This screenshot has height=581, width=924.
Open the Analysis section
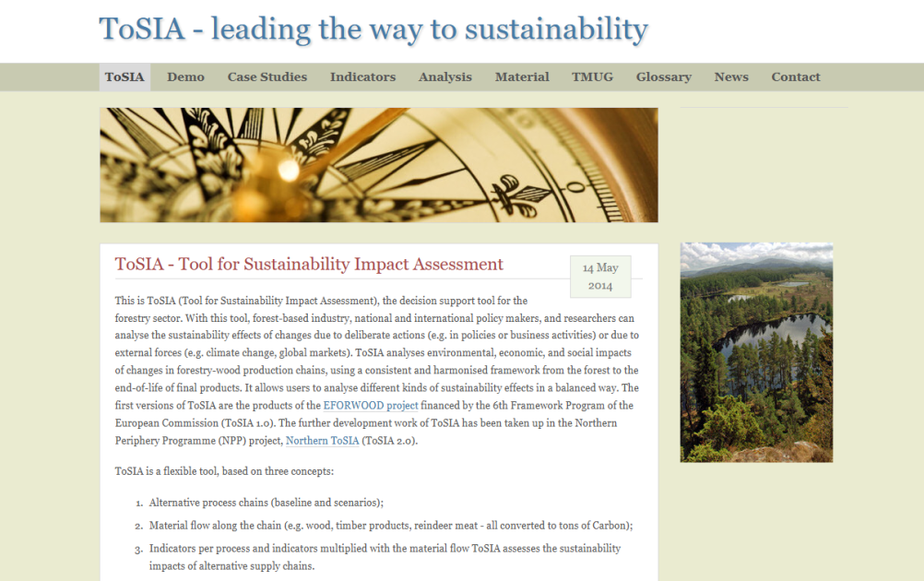[x=444, y=77]
